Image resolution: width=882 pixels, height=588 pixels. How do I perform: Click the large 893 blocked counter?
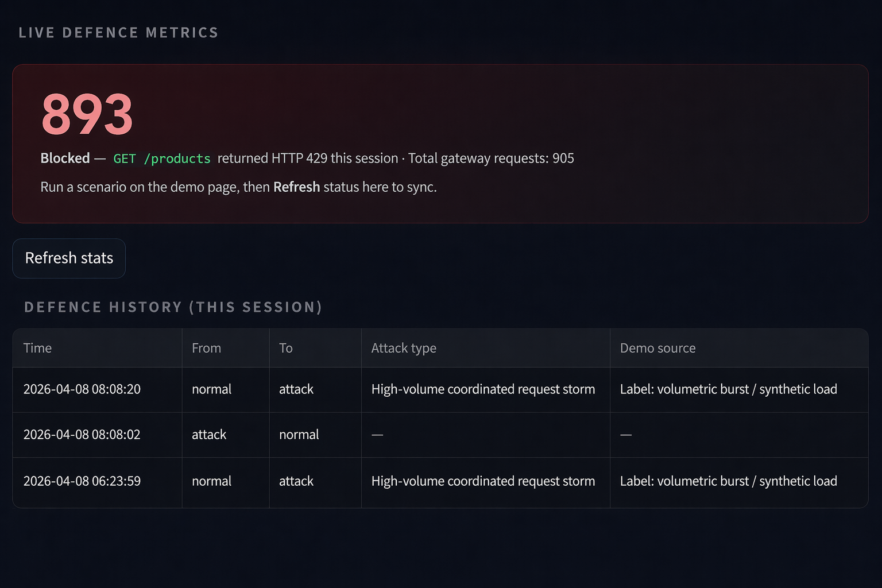tap(87, 114)
